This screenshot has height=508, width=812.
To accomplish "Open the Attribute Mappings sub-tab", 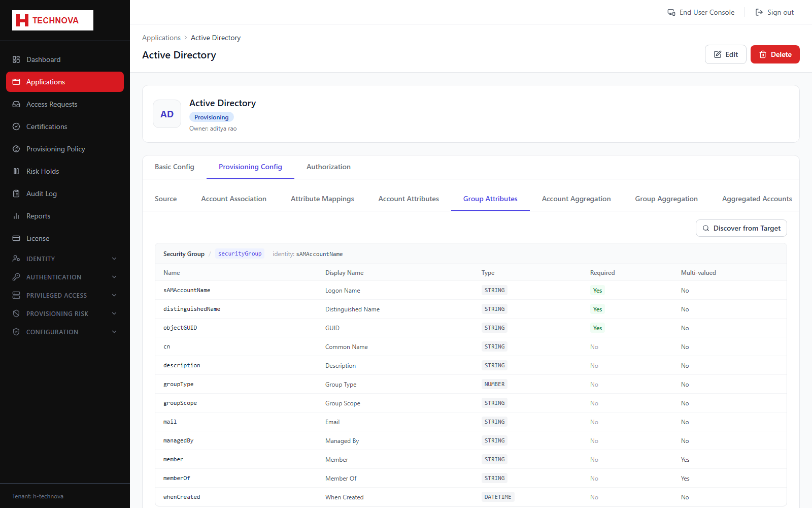I will 322,199.
